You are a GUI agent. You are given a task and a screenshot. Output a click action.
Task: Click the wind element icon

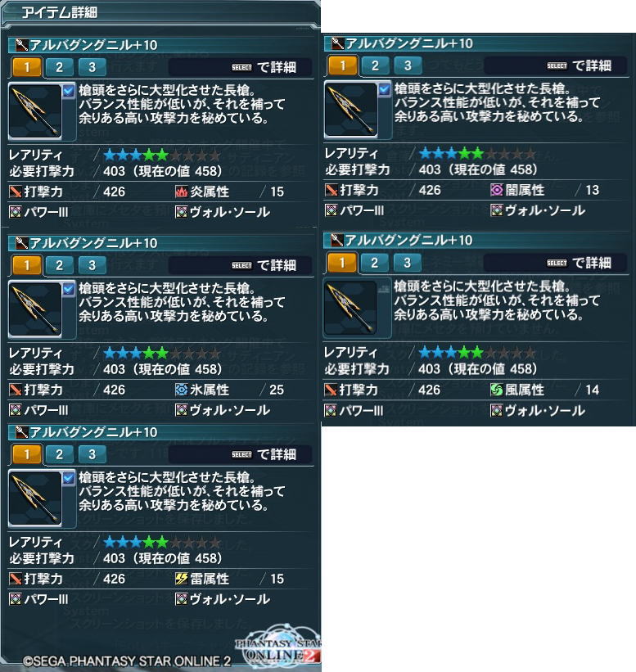(x=497, y=390)
